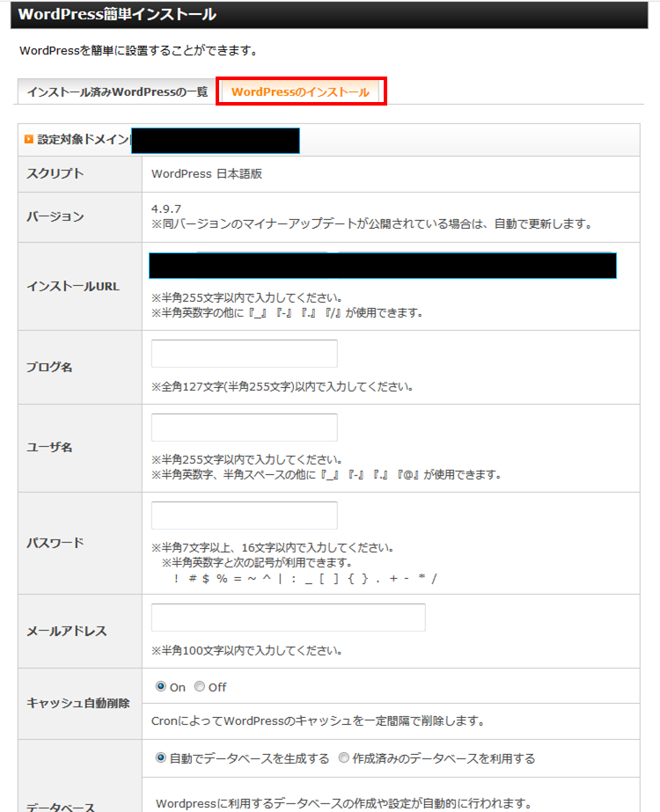The image size is (660, 812).
Task: Click the パスワード row label
Action: click(x=55, y=543)
